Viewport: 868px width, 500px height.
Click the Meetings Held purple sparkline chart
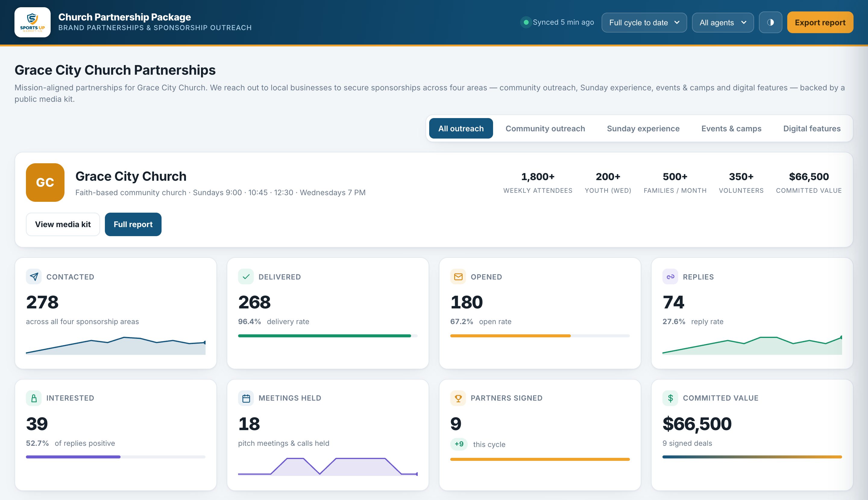(x=328, y=467)
